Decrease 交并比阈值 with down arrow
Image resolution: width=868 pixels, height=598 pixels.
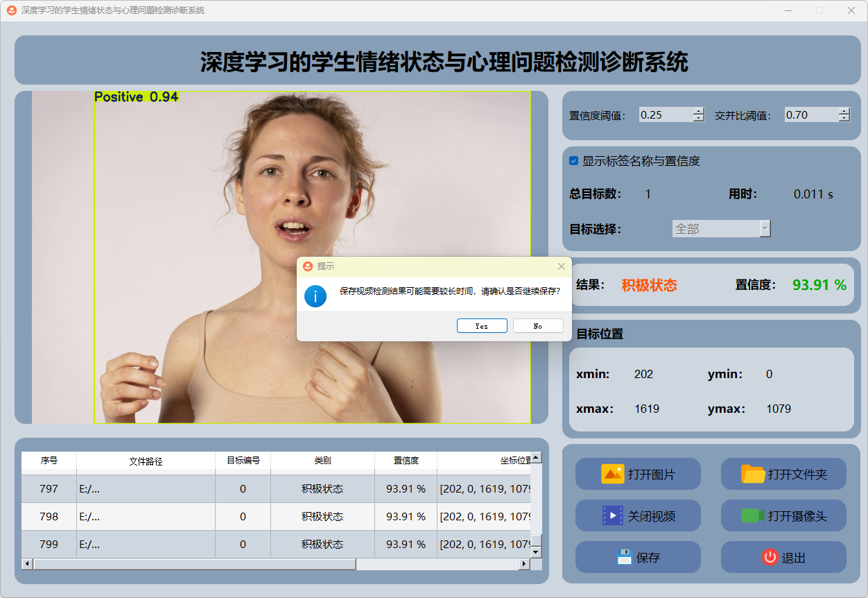click(x=844, y=119)
